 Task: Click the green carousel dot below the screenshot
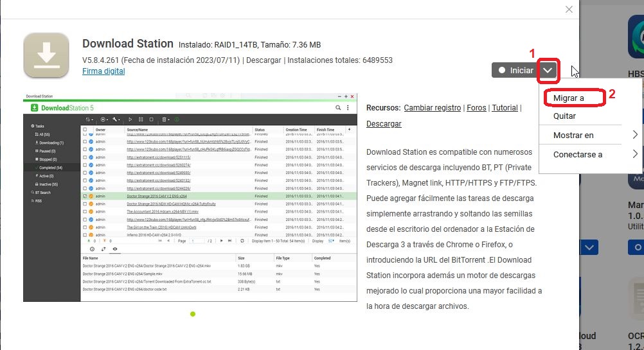click(193, 314)
